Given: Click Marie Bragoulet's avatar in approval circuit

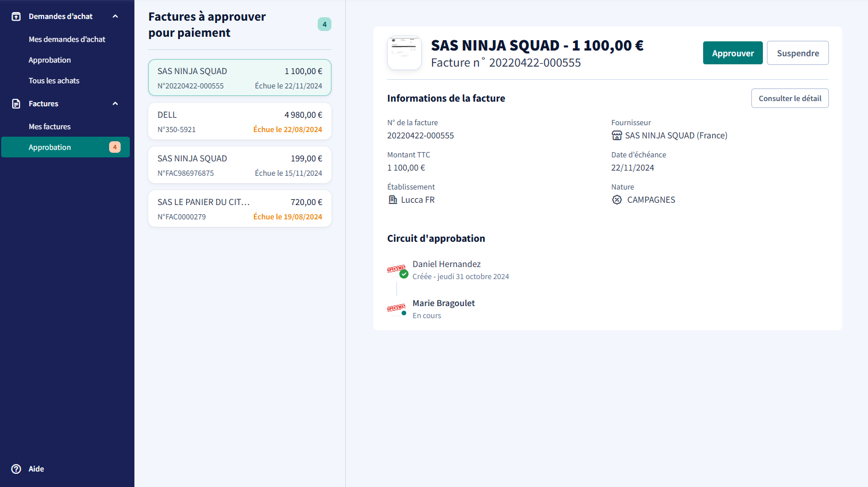Looking at the screenshot, I should (396, 308).
